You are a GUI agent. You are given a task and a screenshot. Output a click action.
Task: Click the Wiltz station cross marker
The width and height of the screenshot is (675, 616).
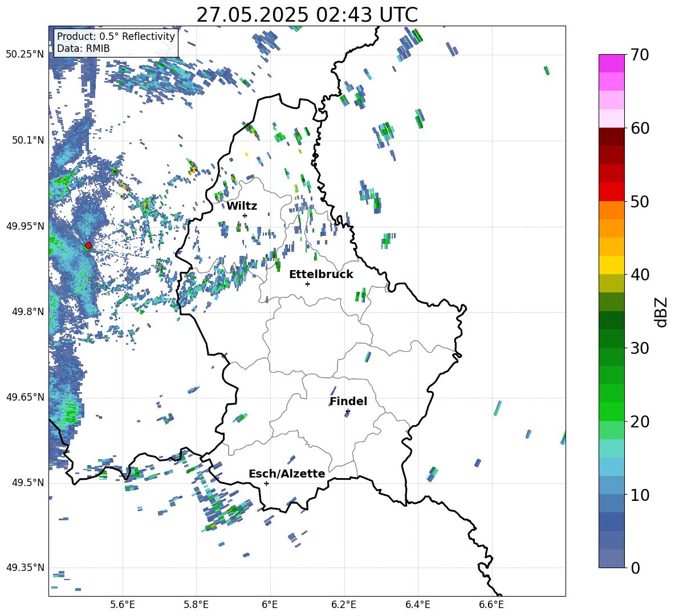tap(245, 215)
